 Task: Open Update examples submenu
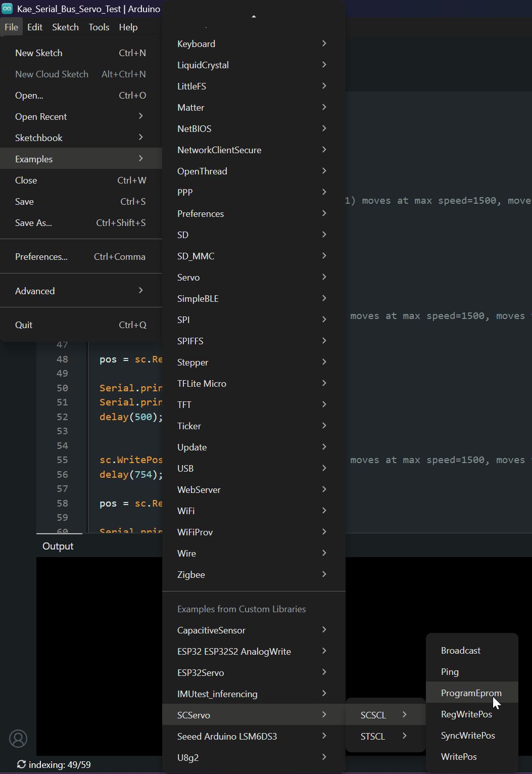(254, 447)
